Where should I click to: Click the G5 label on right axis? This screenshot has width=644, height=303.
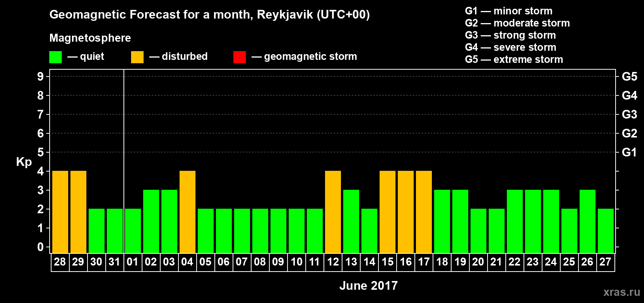(629, 77)
